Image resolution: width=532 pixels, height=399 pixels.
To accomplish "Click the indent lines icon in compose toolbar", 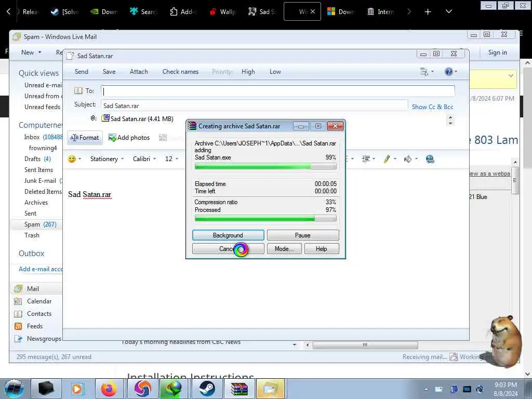I will [366, 159].
